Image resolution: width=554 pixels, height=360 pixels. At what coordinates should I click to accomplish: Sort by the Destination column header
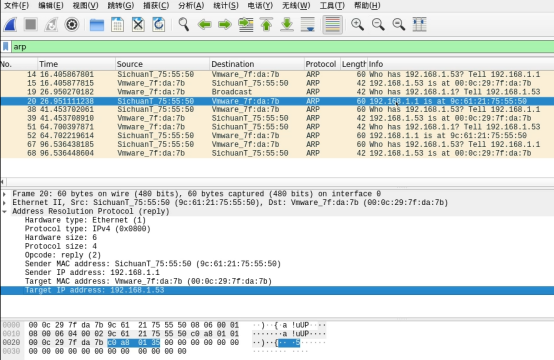[257, 64]
